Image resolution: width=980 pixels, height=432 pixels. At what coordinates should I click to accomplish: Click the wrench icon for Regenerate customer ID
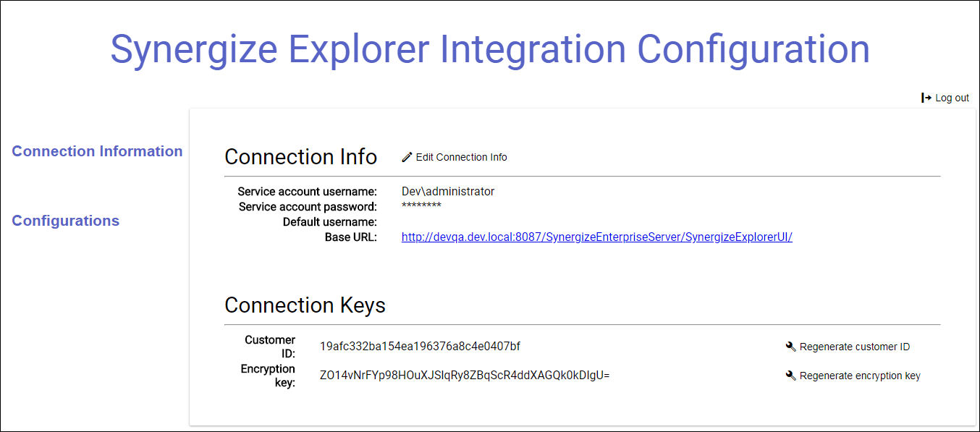click(790, 347)
